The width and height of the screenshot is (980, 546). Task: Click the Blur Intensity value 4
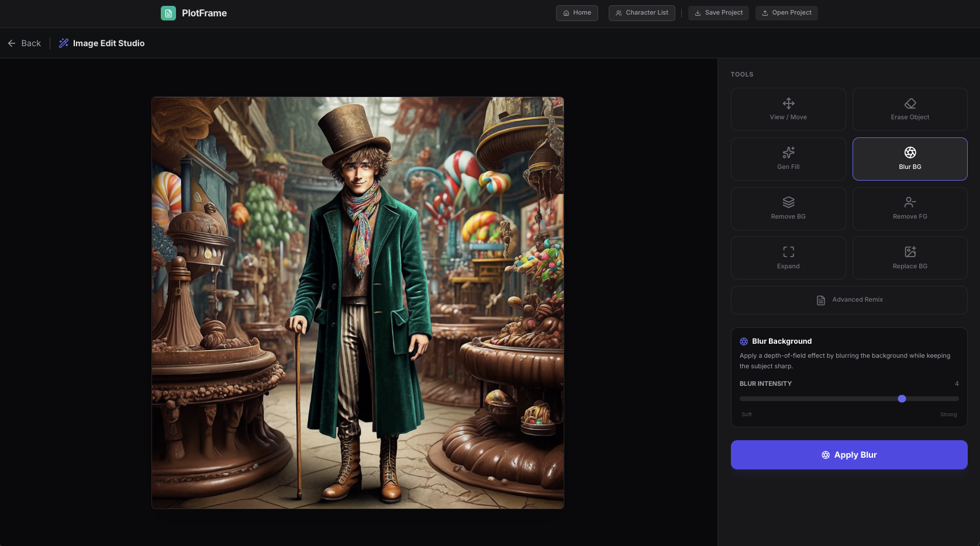coord(957,384)
